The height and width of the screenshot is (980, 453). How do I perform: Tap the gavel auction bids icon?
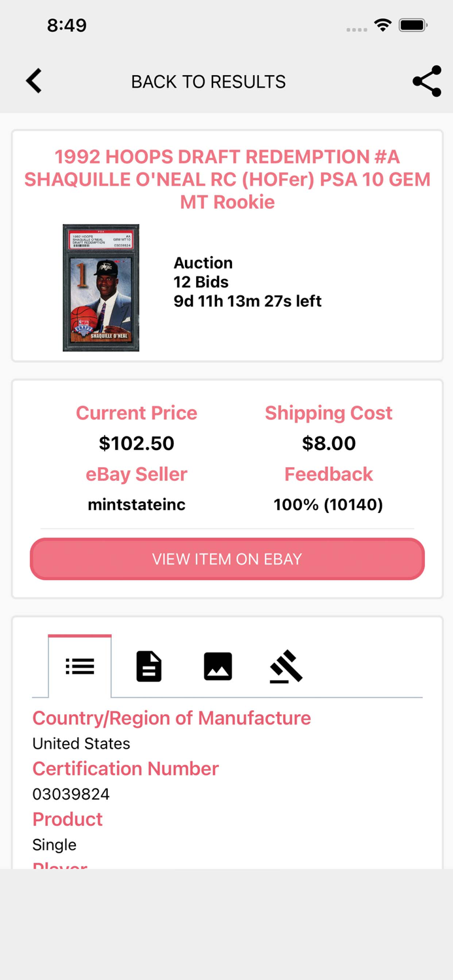[286, 665]
